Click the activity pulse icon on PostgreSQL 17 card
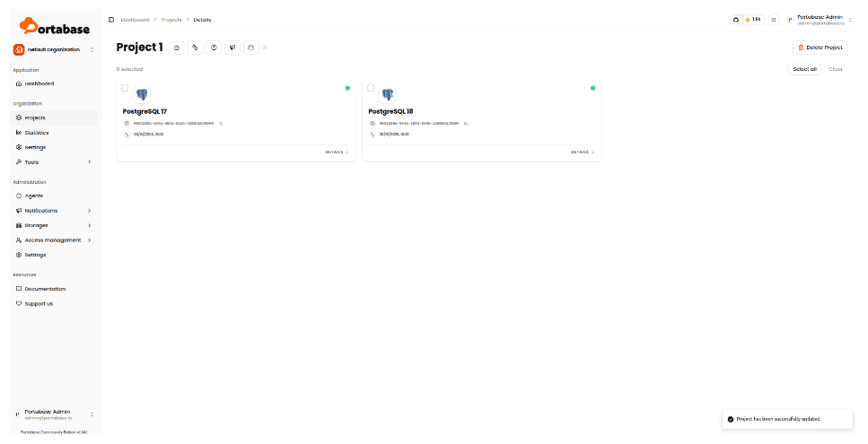This screenshot has width=868, height=444. click(127, 135)
